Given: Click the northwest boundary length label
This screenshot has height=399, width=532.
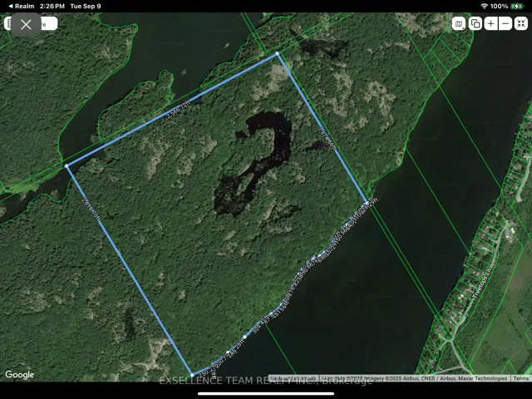Looking at the screenshot, I should [179, 110].
